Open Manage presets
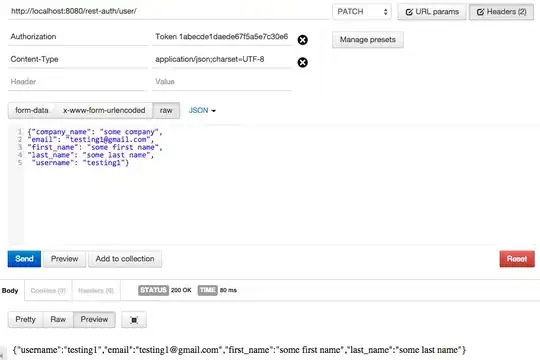540x360 pixels. click(367, 40)
